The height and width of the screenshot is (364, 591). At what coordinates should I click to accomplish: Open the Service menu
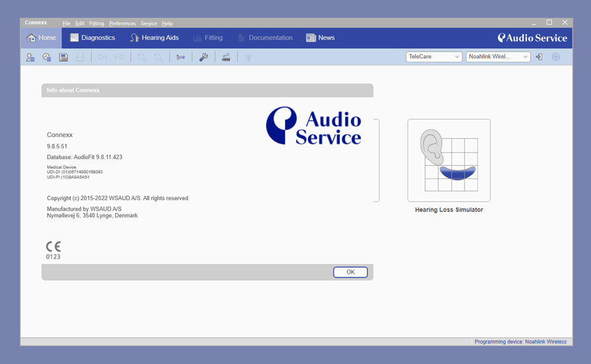149,23
